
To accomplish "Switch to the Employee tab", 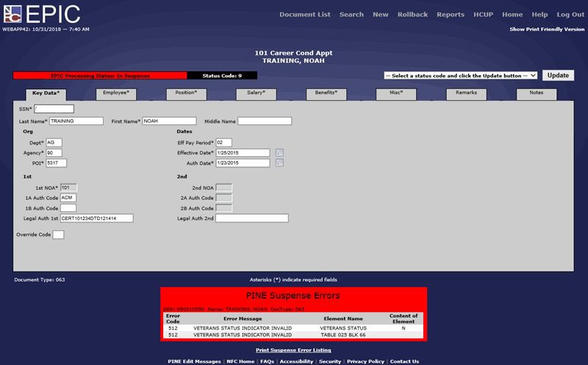I will [116, 94].
